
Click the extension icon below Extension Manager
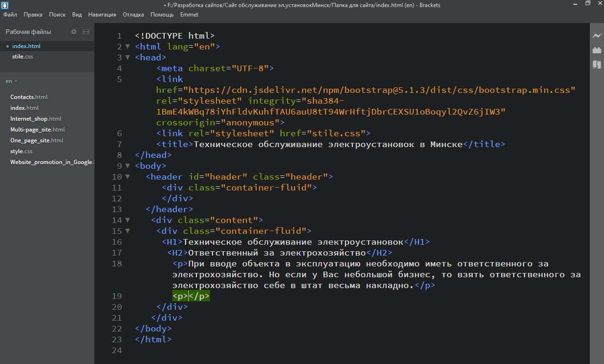coord(597,65)
